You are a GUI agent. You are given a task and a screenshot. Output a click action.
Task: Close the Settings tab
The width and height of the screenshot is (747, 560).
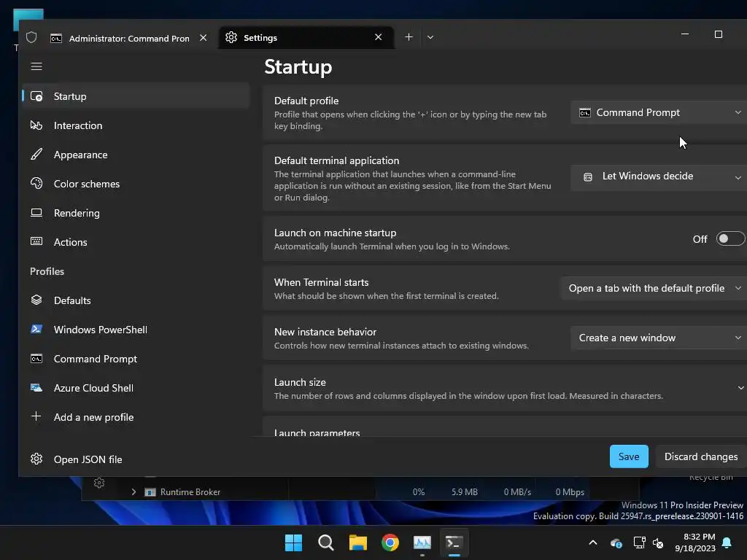point(379,37)
